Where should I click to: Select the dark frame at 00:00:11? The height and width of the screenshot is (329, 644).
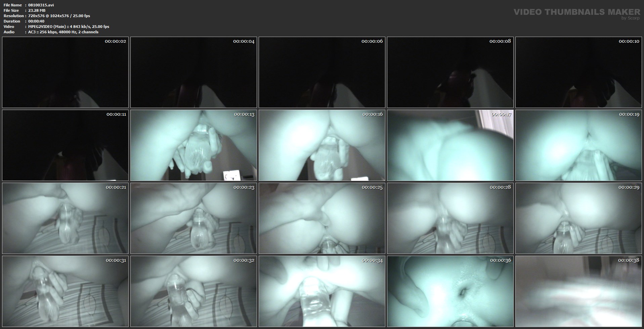65,145
